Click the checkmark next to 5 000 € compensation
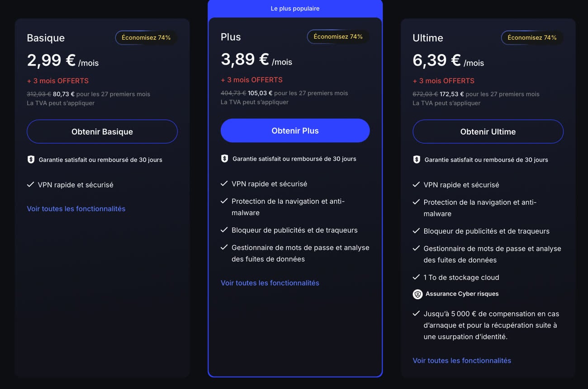 (416, 313)
